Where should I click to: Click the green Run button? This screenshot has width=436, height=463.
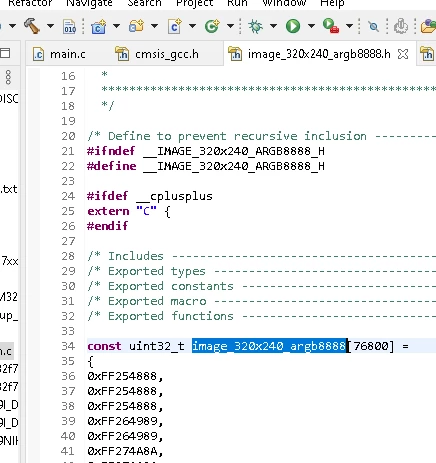click(x=293, y=26)
